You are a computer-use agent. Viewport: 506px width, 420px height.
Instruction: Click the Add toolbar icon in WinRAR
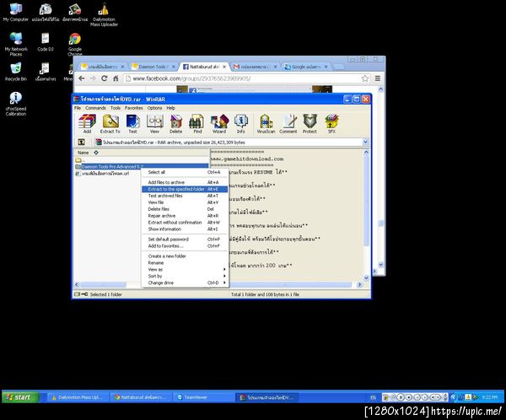coord(87,124)
